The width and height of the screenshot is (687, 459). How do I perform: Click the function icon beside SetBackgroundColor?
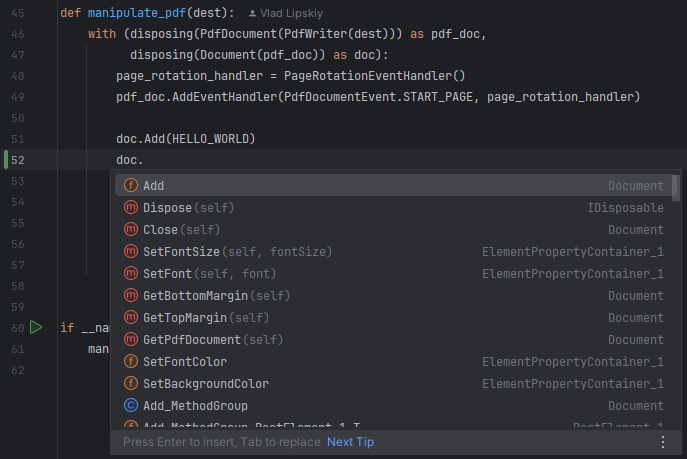click(x=130, y=384)
